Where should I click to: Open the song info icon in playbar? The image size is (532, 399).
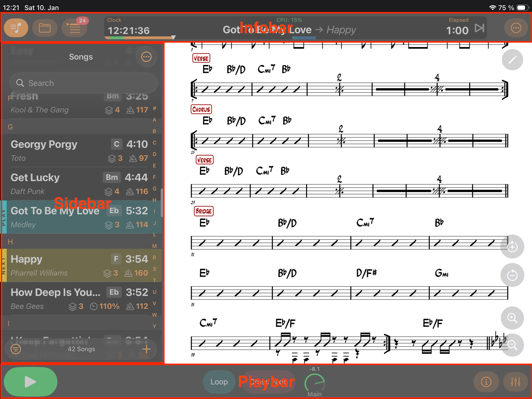point(486,382)
